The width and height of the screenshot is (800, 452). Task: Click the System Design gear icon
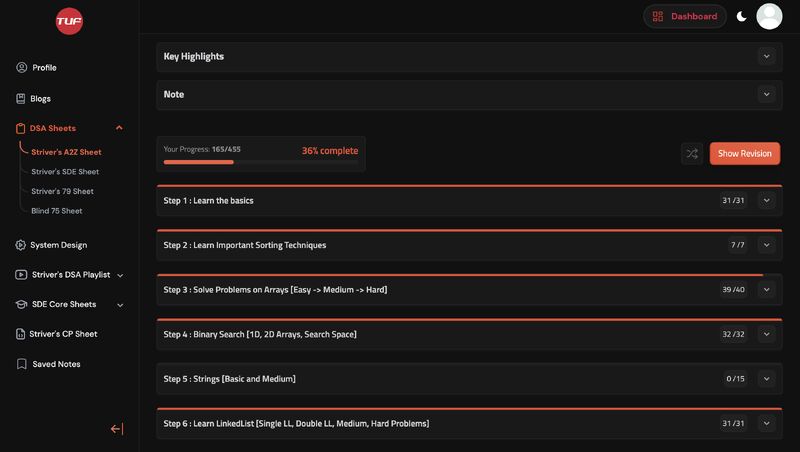[21, 245]
